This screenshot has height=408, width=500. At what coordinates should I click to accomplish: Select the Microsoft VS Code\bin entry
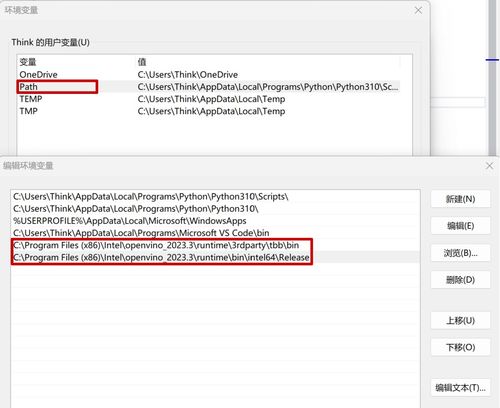click(215, 233)
